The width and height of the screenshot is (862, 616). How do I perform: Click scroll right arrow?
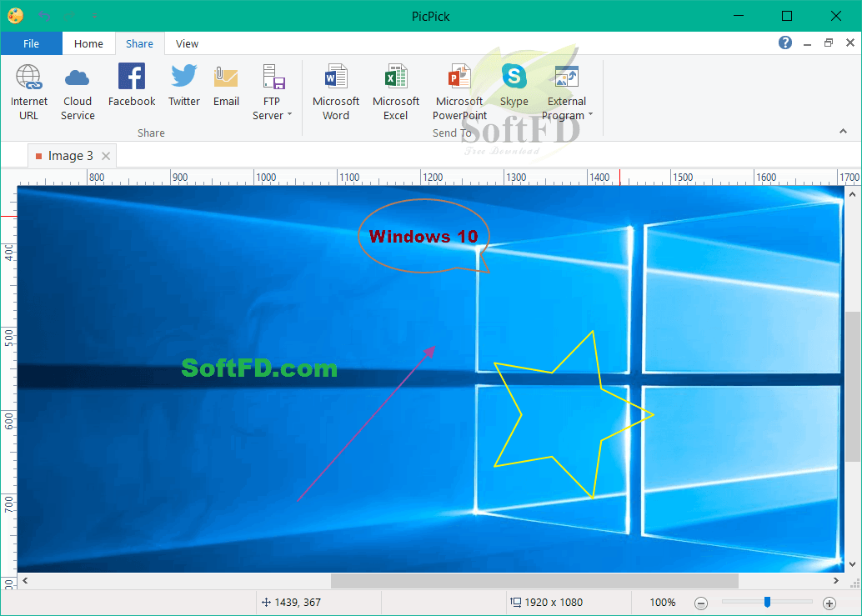[x=835, y=581]
